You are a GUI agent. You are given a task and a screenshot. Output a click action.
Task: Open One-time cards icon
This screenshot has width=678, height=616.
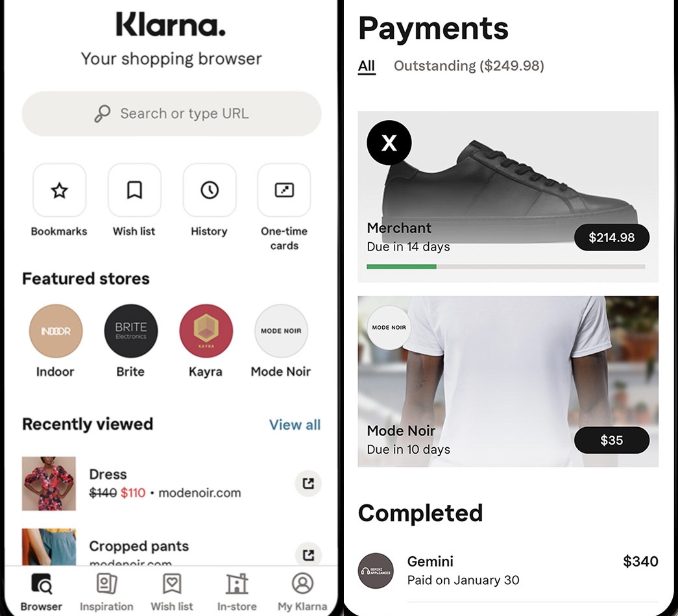pyautogui.click(x=284, y=190)
